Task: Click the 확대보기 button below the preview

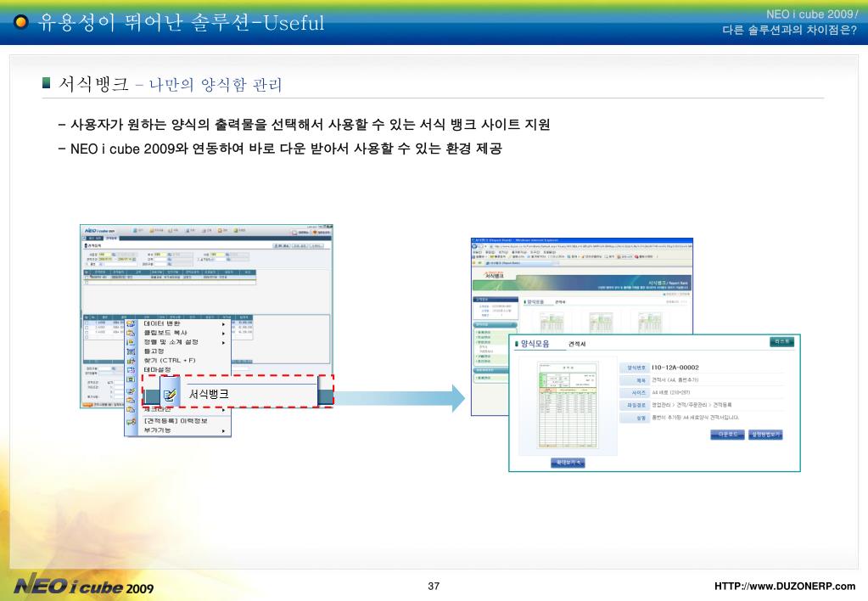Action: point(568,463)
